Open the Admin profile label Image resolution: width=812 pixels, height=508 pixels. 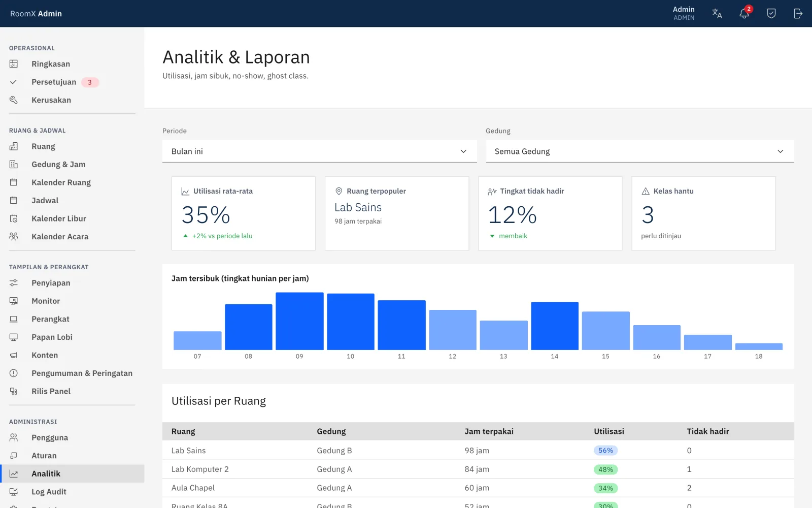coord(684,13)
